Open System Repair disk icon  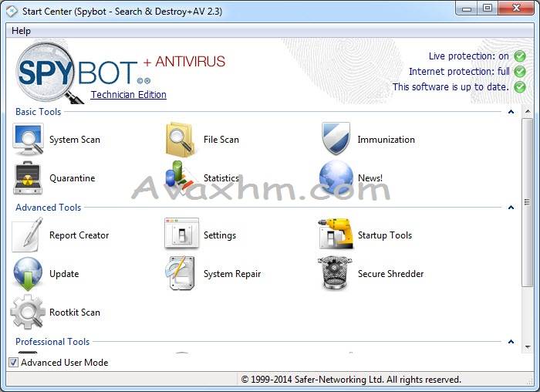(x=180, y=273)
